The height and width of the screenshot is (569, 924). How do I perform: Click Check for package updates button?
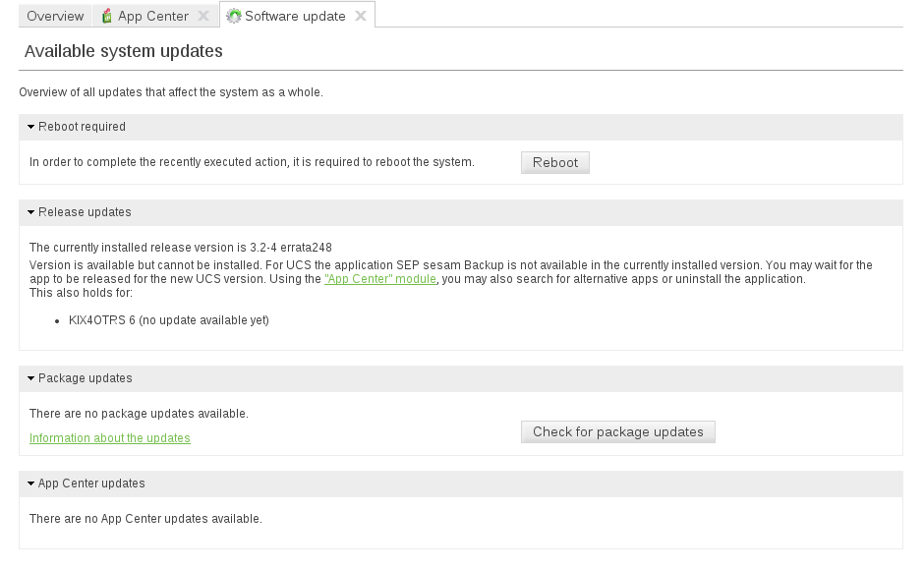[617, 431]
